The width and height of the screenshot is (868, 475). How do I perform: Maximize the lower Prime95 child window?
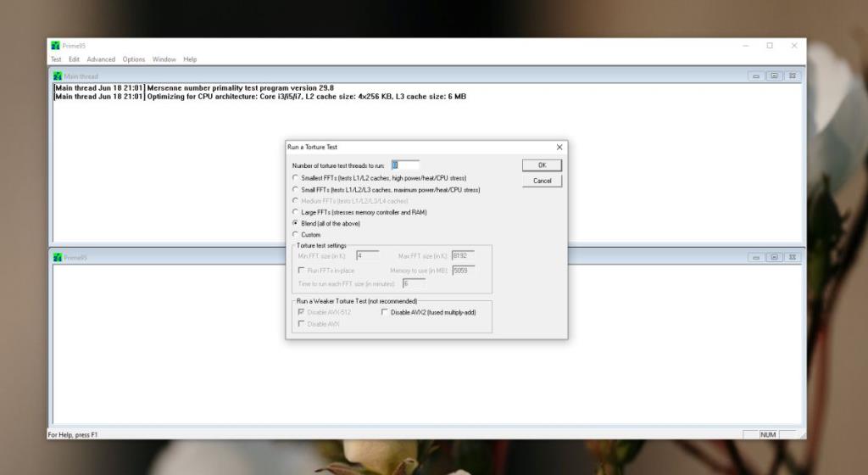[774, 258]
